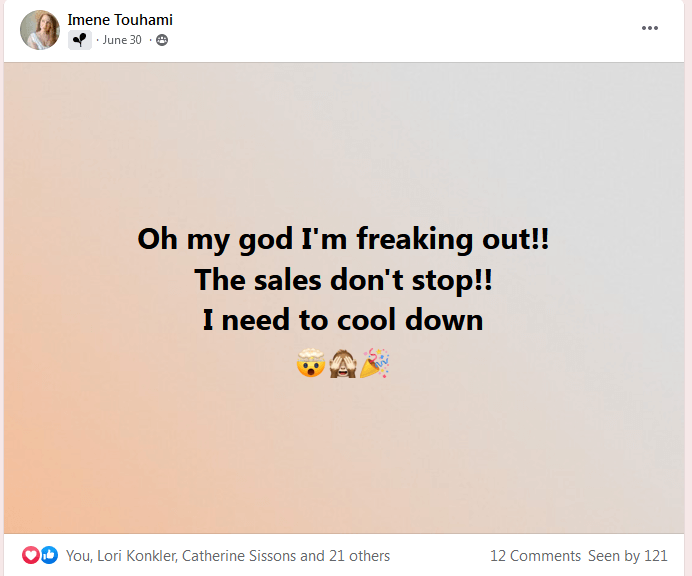Screen dimensions: 692x576
Task: Click 'I need to cool down' line
Action: (343, 320)
